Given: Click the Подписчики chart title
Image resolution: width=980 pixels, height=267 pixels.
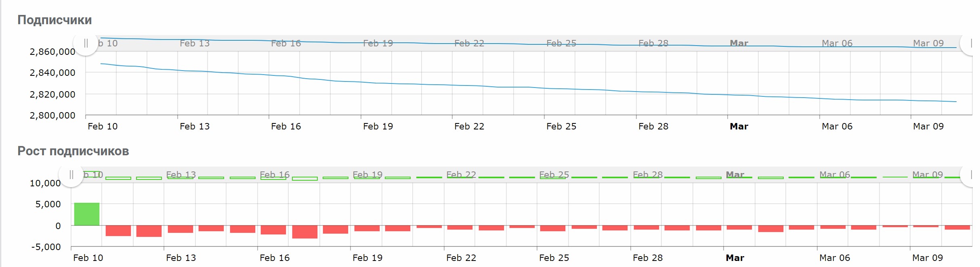Looking at the screenshot, I should pyautogui.click(x=55, y=20).
